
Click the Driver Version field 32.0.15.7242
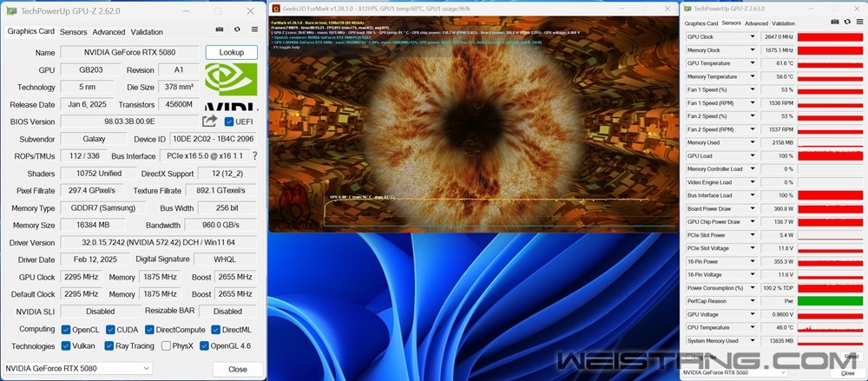pos(158,242)
